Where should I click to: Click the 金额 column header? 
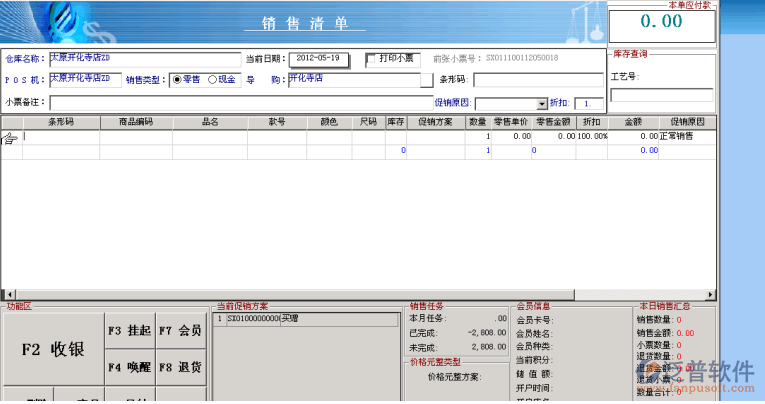click(x=633, y=122)
